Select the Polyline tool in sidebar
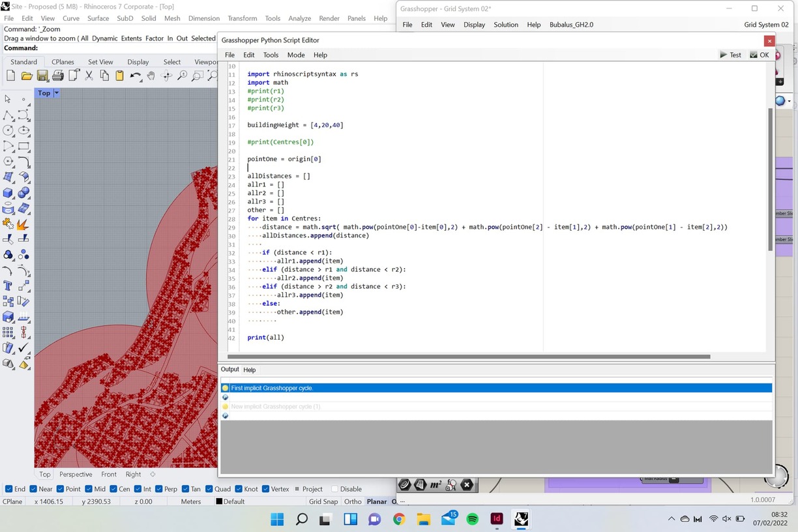The height and width of the screenshot is (532, 798). coord(8,115)
